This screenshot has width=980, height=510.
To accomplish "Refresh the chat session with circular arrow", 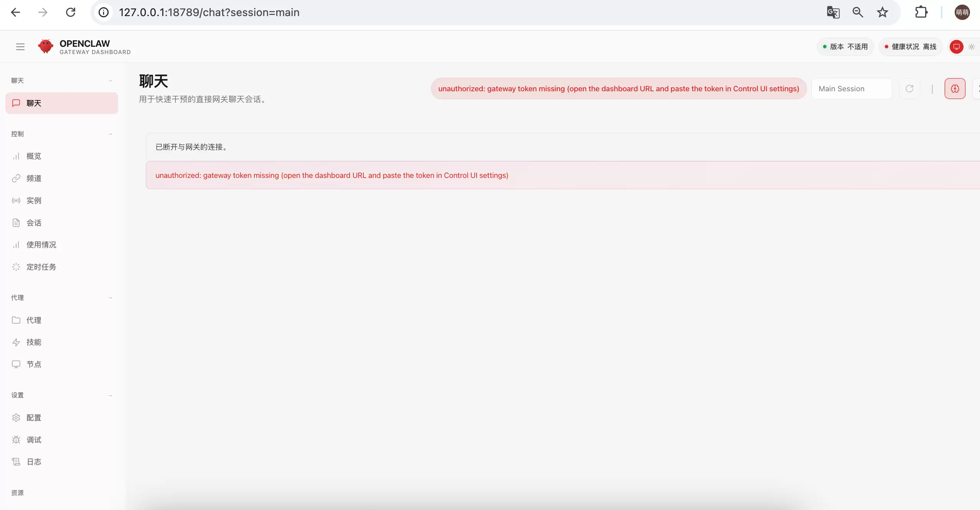I will click(909, 89).
